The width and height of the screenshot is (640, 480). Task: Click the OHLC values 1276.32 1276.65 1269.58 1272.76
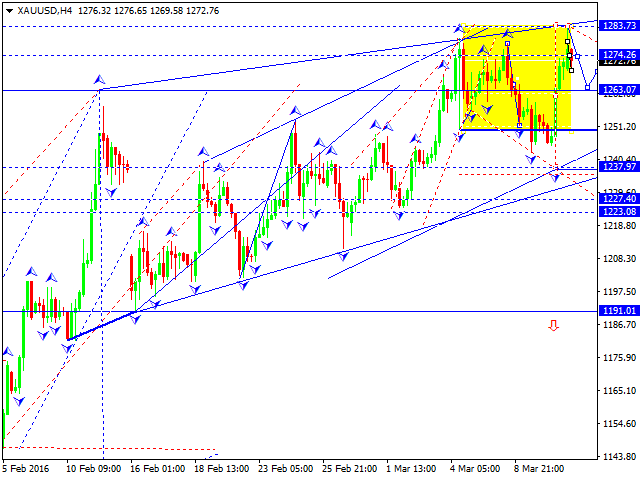pyautogui.click(x=149, y=11)
